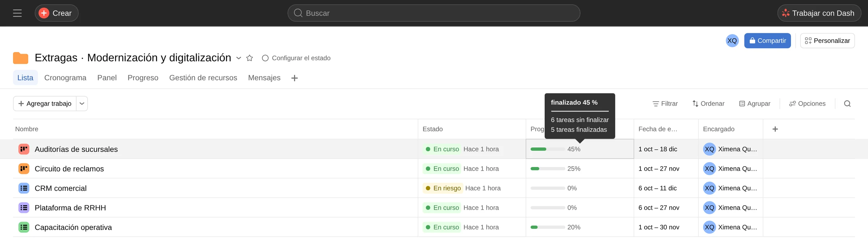Click the XQ avatar in Plataforma de RRHH row
The width and height of the screenshot is (868, 244).
[710, 207]
